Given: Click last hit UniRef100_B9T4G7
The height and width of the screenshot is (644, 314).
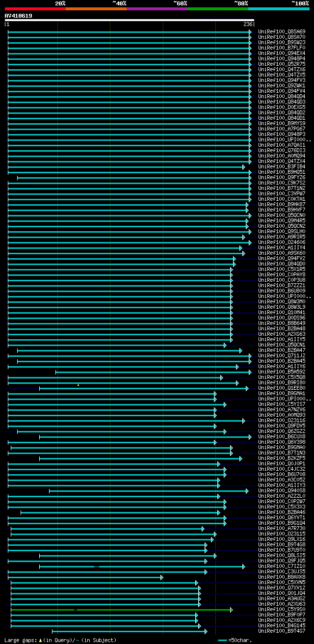Looking at the screenshot, I should pos(282,631).
